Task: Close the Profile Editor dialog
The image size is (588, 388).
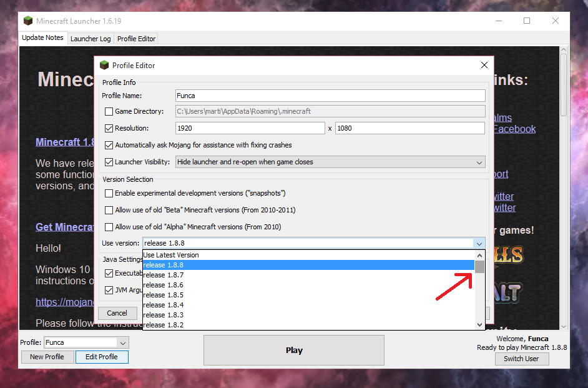Action: point(484,65)
